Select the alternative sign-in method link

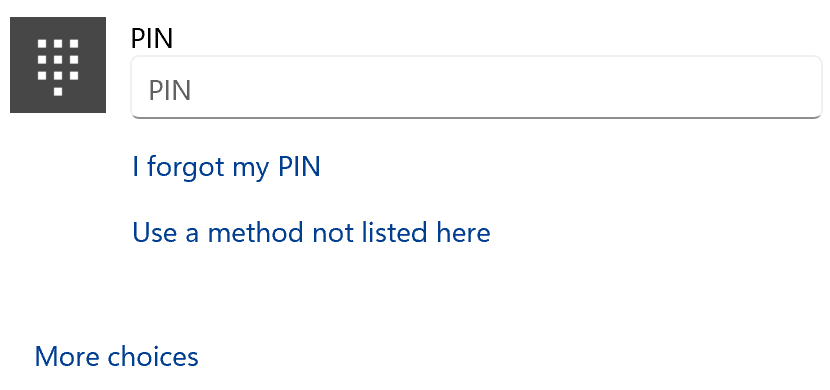click(311, 232)
